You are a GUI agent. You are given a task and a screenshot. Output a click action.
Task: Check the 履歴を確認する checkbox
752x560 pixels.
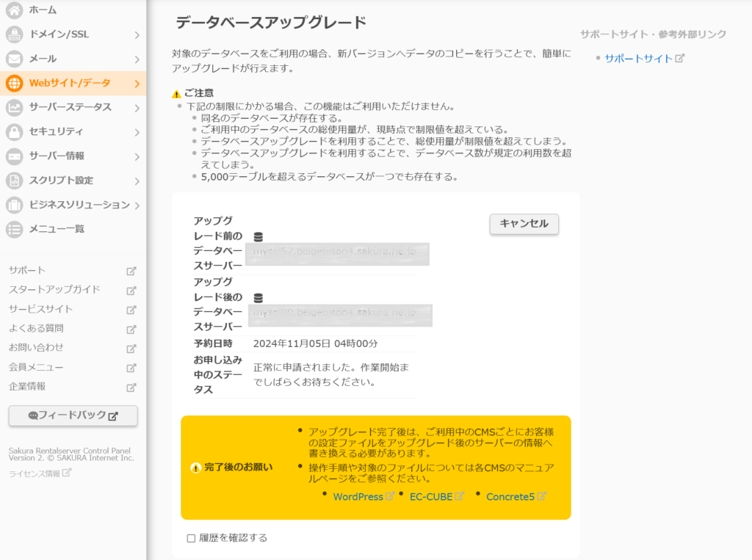coord(191,538)
